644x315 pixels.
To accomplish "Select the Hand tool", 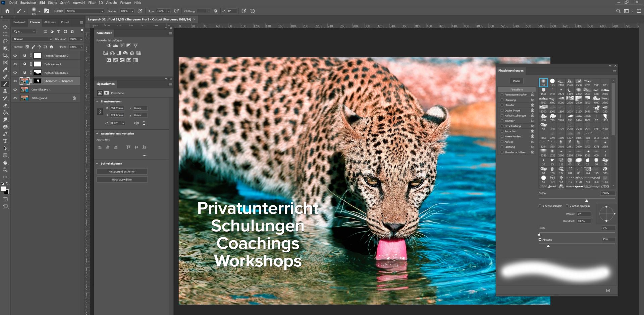I will (x=5, y=163).
